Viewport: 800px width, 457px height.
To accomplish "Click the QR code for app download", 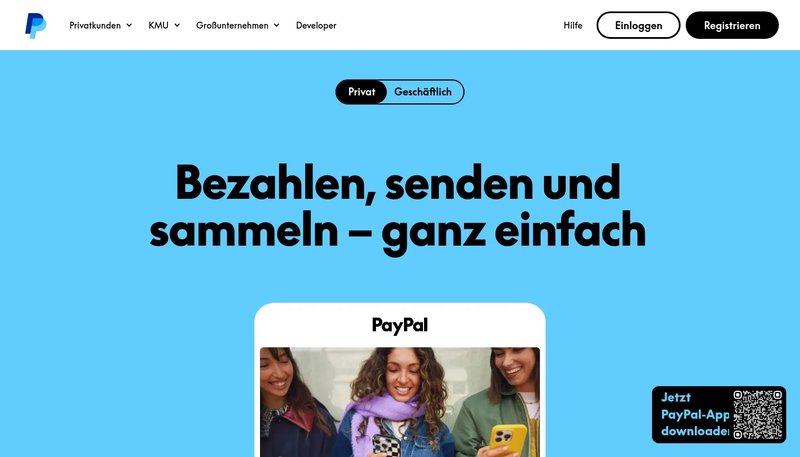I will pos(758,414).
